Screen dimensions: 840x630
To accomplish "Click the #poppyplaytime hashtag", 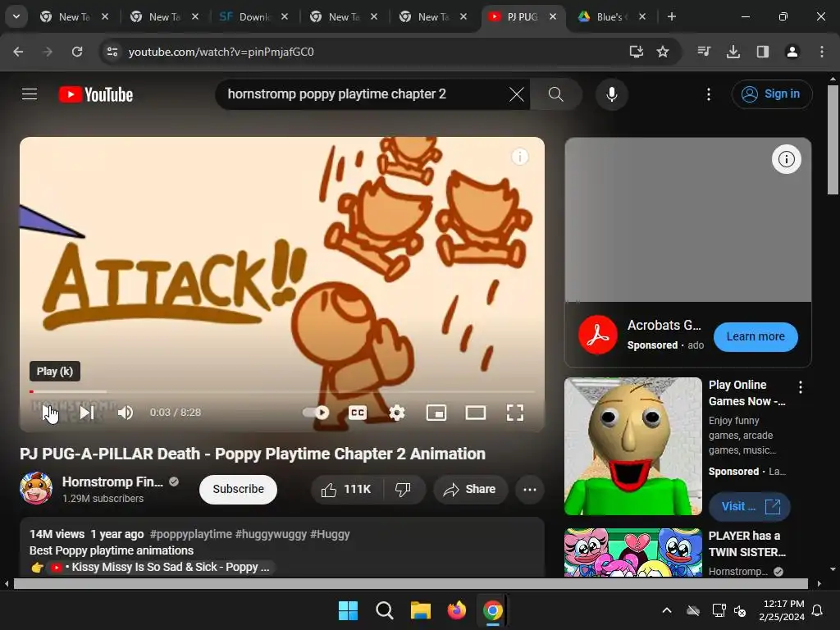I will pyautogui.click(x=190, y=534).
